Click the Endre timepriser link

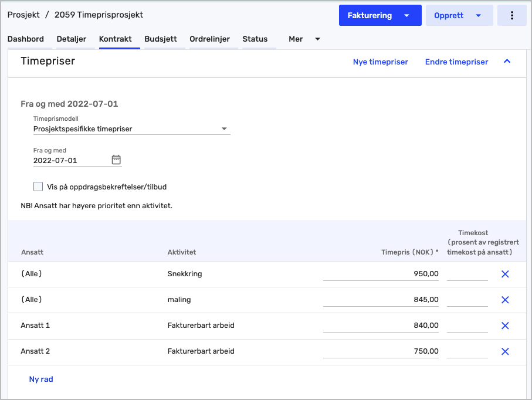[x=456, y=62]
